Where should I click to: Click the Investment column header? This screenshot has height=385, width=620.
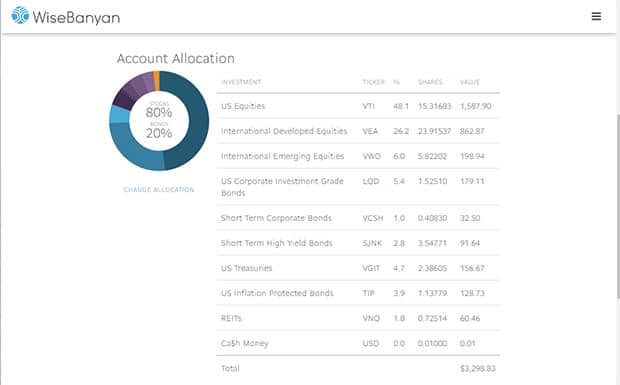pyautogui.click(x=241, y=82)
